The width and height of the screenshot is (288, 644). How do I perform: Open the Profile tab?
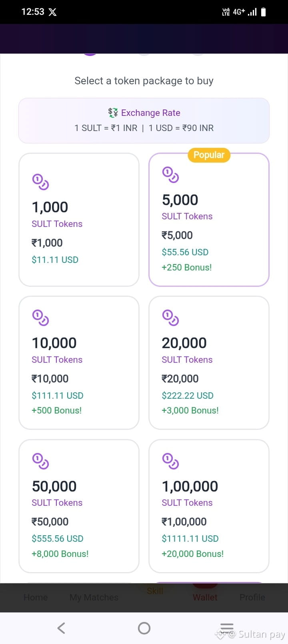(252, 597)
